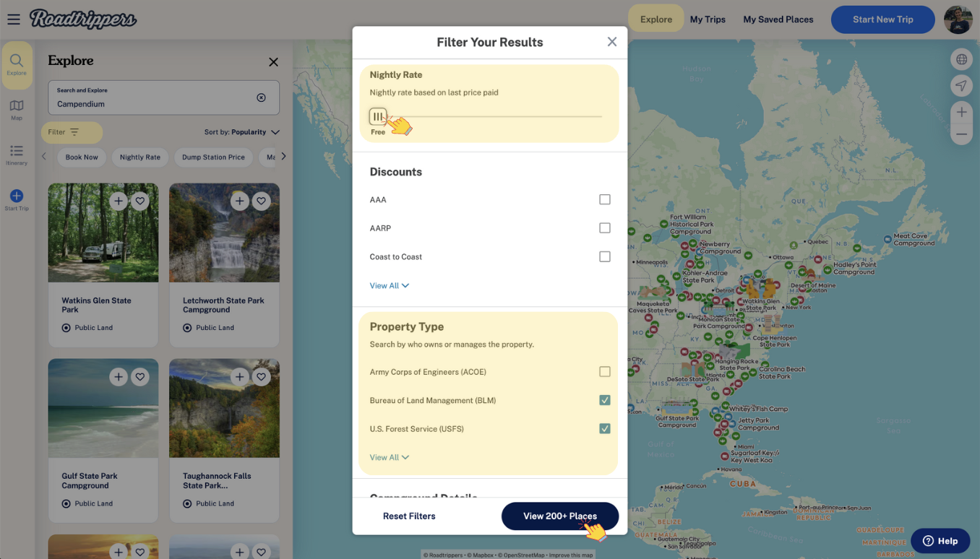
Task: Close the Filter Your Results dialog
Action: tap(612, 42)
